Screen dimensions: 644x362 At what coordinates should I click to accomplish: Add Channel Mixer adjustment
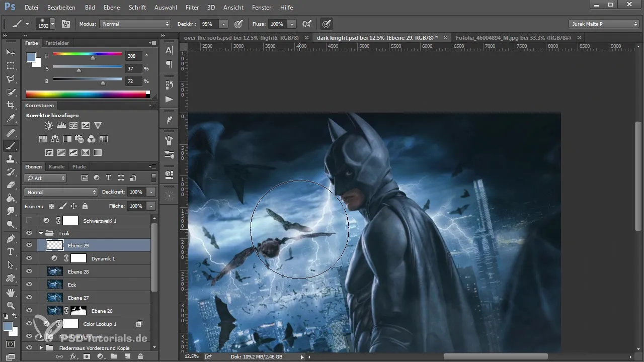click(x=92, y=139)
